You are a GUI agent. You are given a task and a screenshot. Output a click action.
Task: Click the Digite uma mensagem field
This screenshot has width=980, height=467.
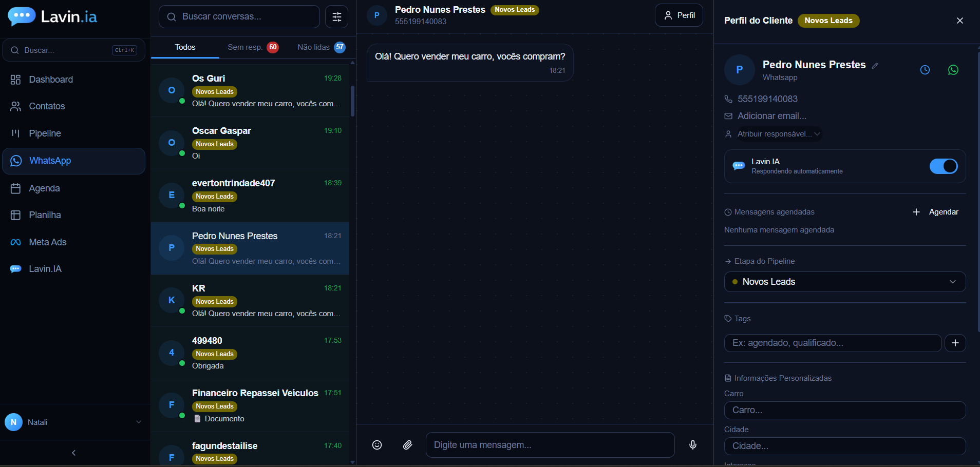pyautogui.click(x=550, y=445)
